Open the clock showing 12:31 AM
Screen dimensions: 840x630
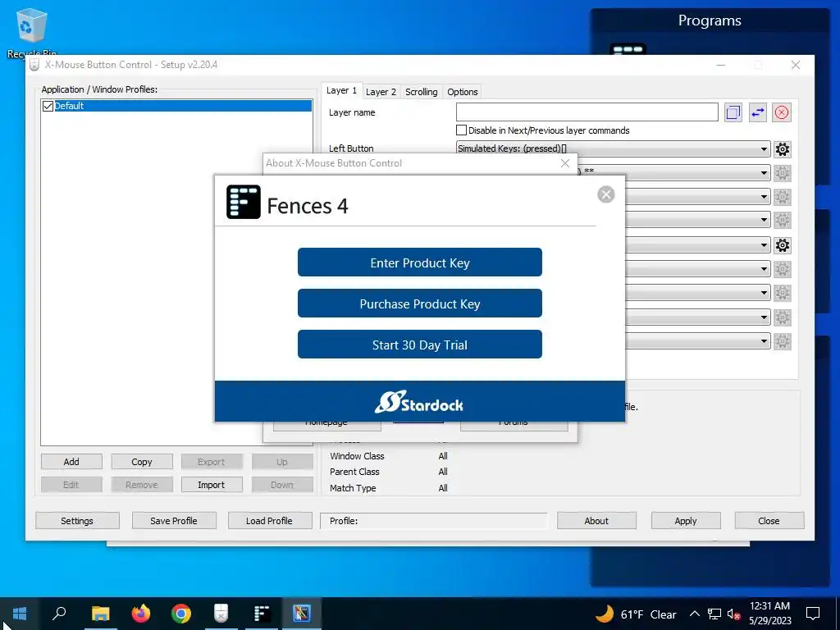769,614
